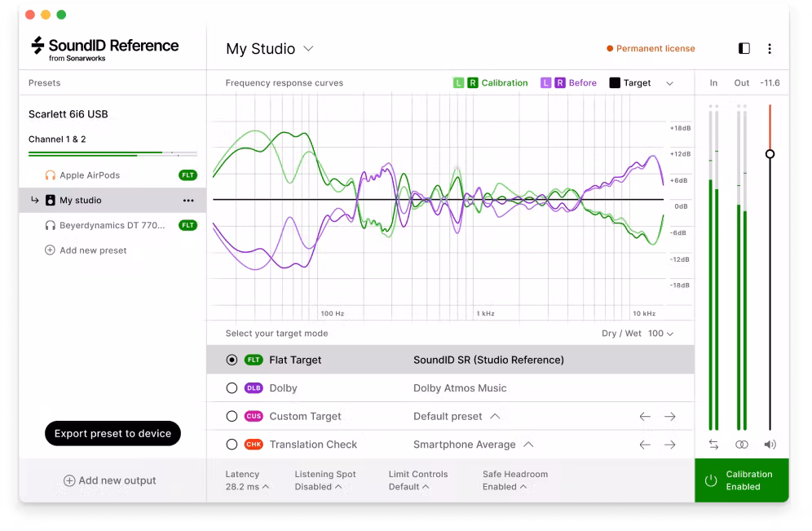Click the DLB Dolby badge

[x=254, y=388]
